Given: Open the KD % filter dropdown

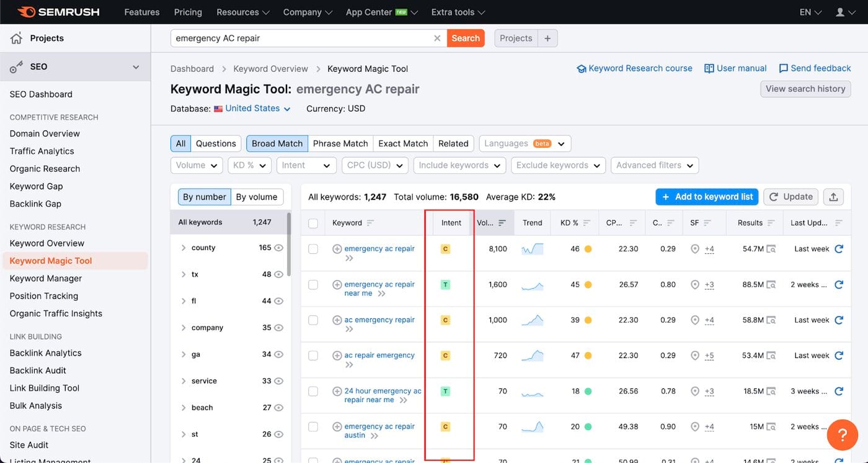Looking at the screenshot, I should click(249, 165).
